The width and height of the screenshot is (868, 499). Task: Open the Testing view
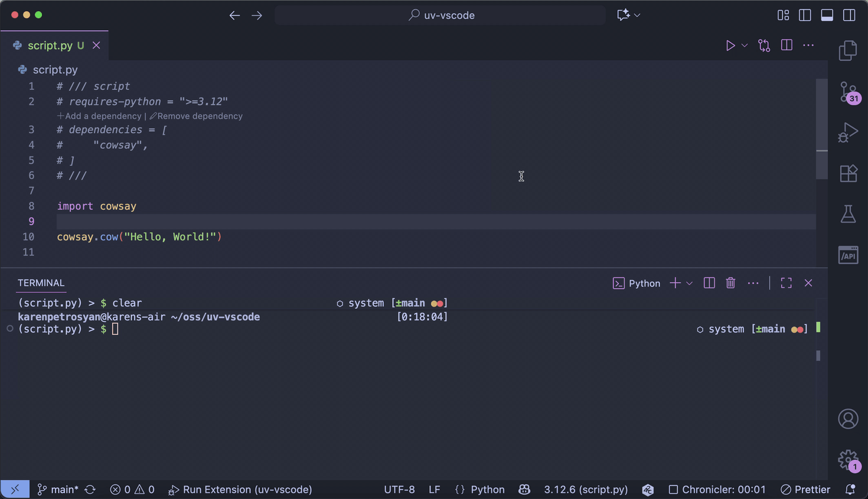point(848,214)
